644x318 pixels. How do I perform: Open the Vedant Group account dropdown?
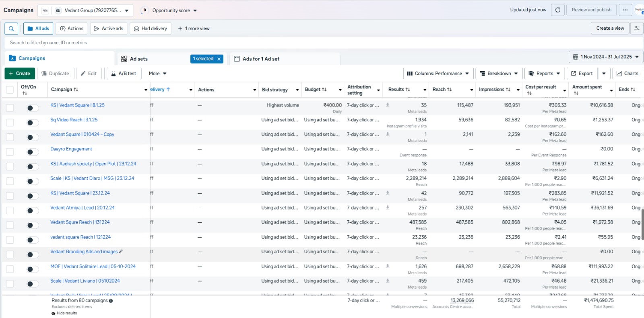pos(93,10)
